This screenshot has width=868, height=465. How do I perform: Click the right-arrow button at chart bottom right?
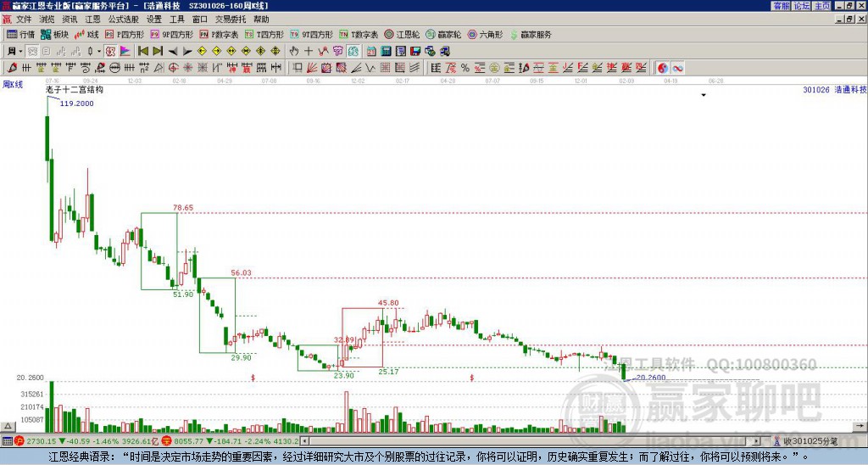[860, 427]
